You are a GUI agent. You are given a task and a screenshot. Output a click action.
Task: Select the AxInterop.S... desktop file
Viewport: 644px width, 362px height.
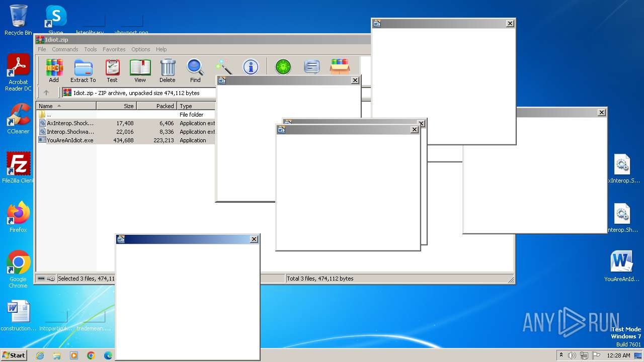coord(623,169)
